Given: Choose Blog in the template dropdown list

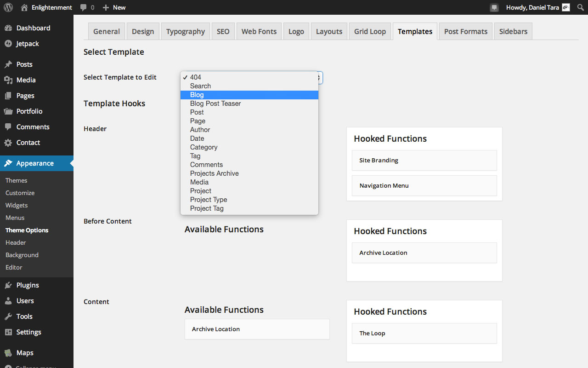Looking at the screenshot, I should click(x=249, y=95).
